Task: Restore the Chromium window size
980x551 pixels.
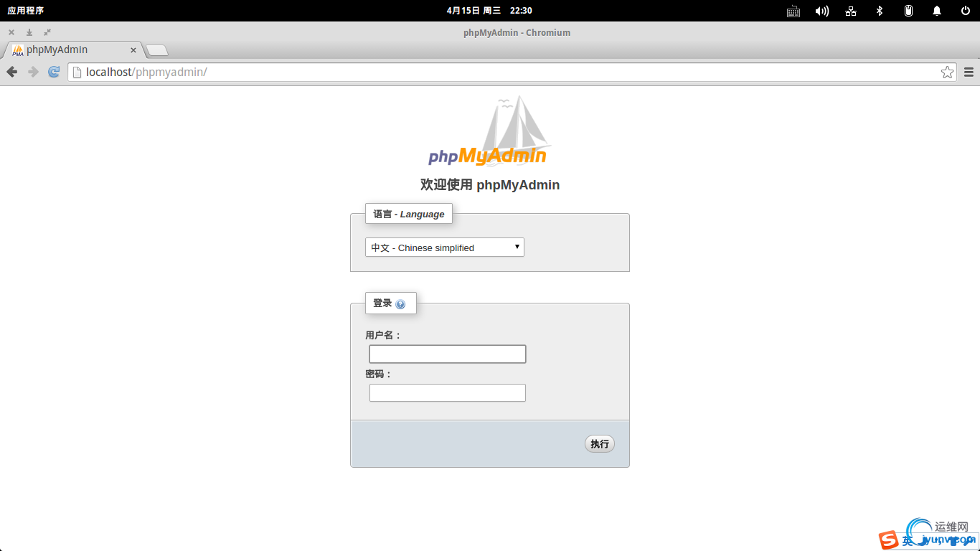Action: coord(47,32)
